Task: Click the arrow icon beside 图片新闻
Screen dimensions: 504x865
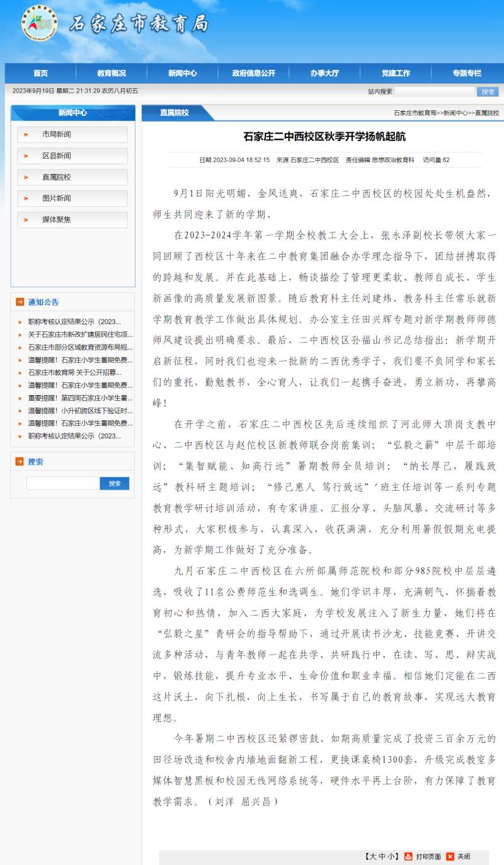Action: tap(26, 198)
